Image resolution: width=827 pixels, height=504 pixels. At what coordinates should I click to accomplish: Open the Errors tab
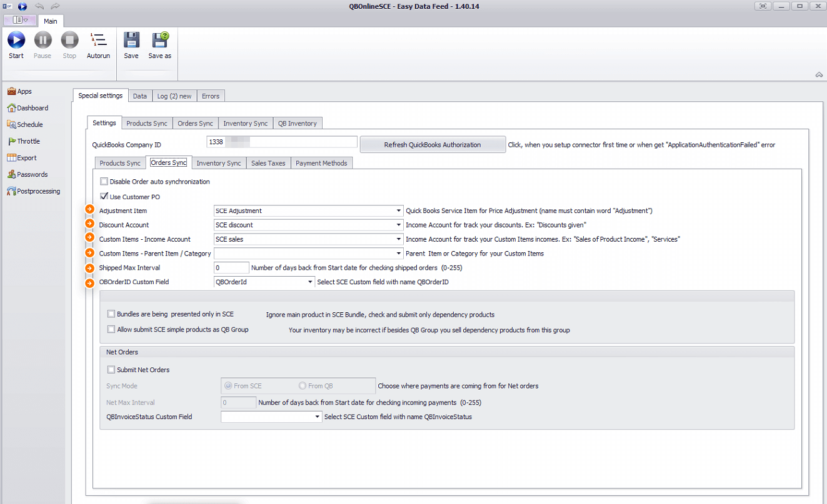click(x=211, y=96)
